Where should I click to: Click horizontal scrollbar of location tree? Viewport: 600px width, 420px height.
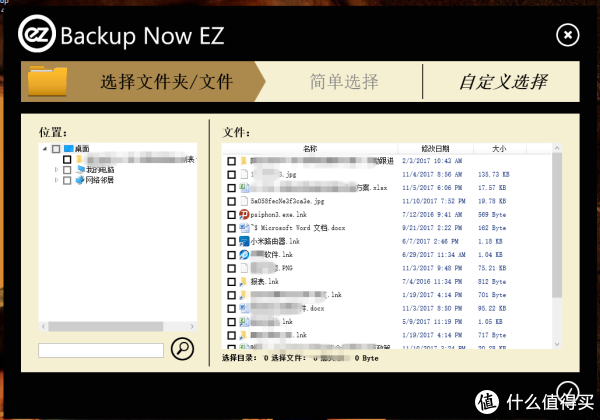[106, 326]
